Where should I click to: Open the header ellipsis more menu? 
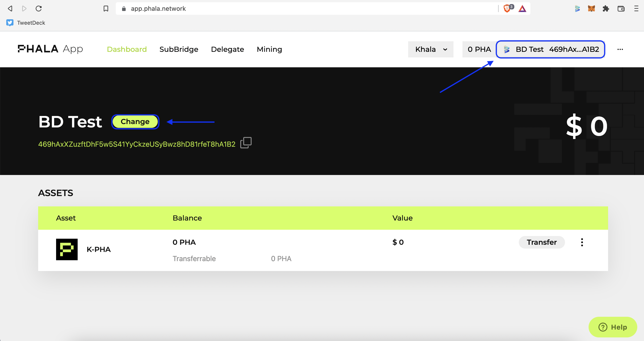coord(620,49)
